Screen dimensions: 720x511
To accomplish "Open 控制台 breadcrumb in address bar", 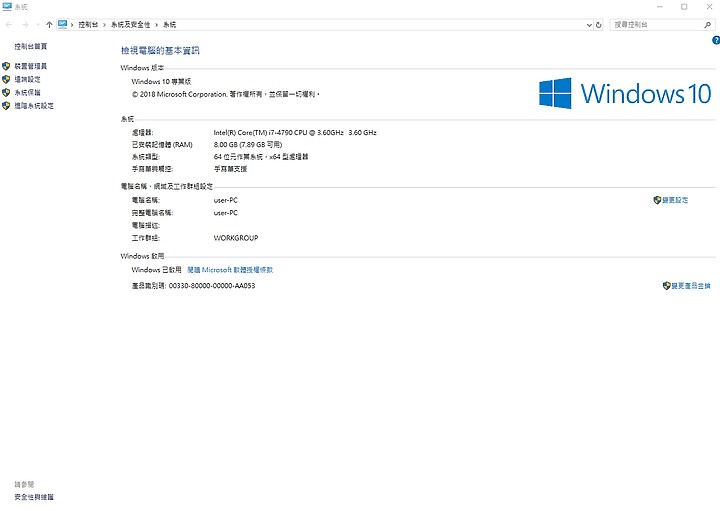I will click(88, 25).
